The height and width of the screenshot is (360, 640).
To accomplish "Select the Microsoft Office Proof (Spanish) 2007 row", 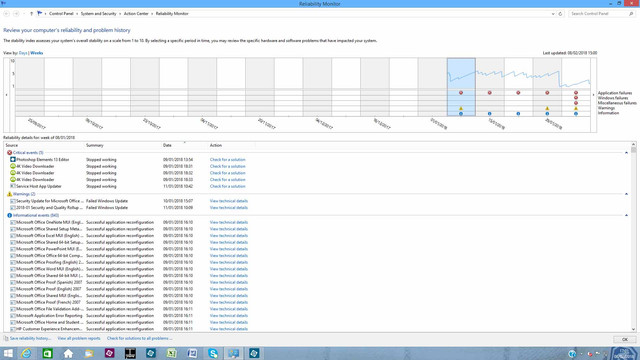I will pyautogui.click(x=129, y=282).
